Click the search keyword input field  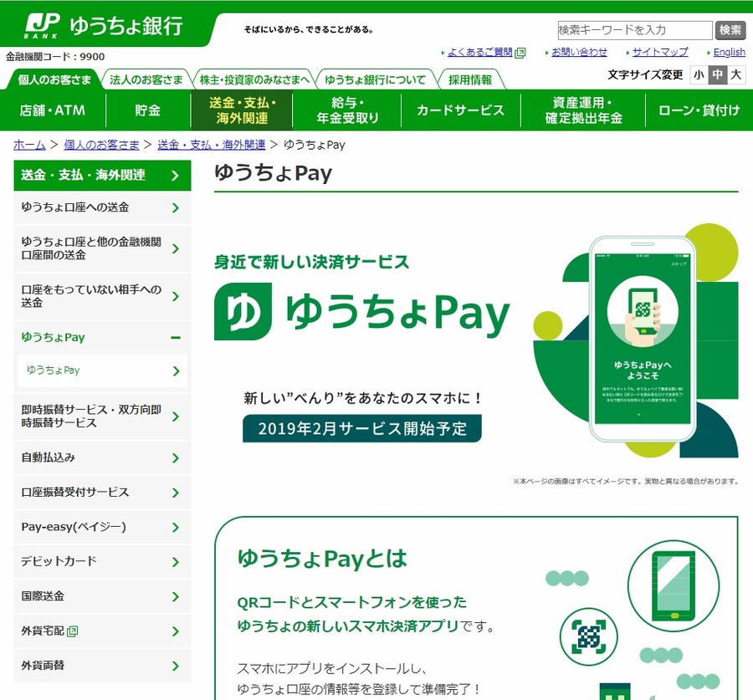634,30
